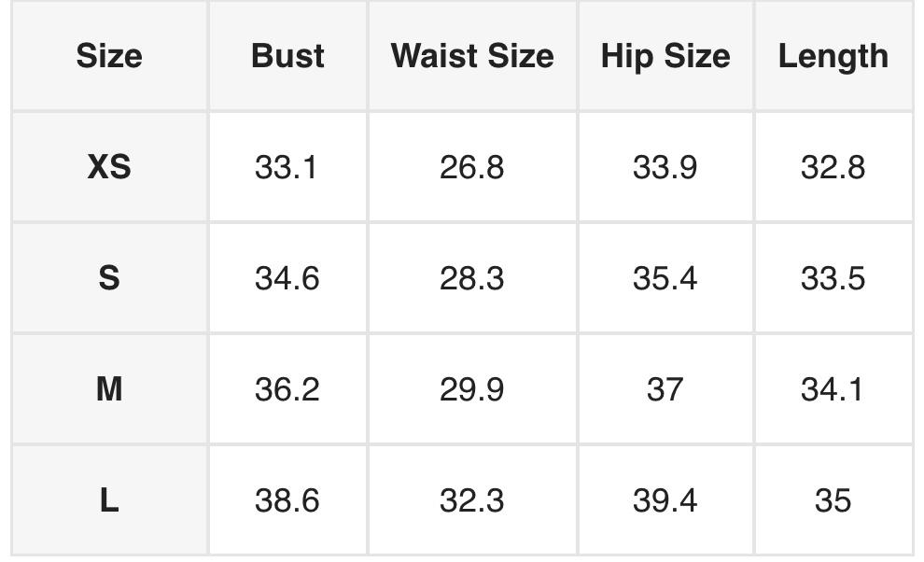Click the L bust value 38.6

tap(287, 500)
